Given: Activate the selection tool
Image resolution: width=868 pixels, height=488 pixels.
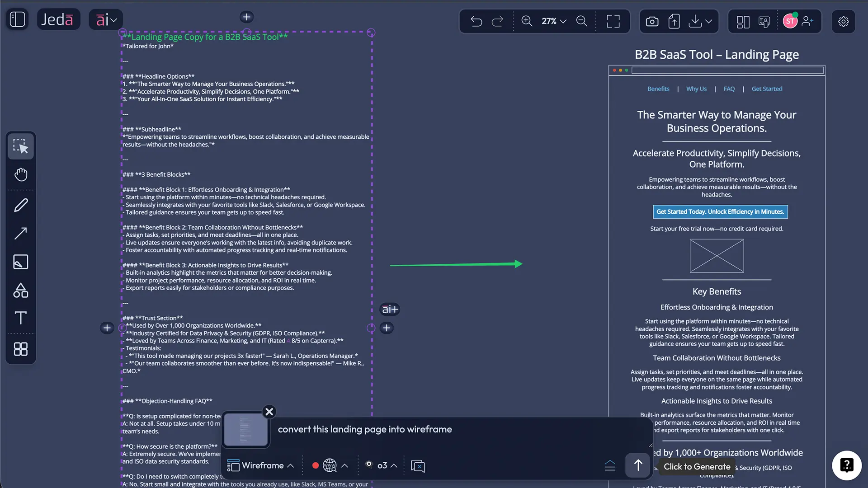Looking at the screenshot, I should click(21, 146).
